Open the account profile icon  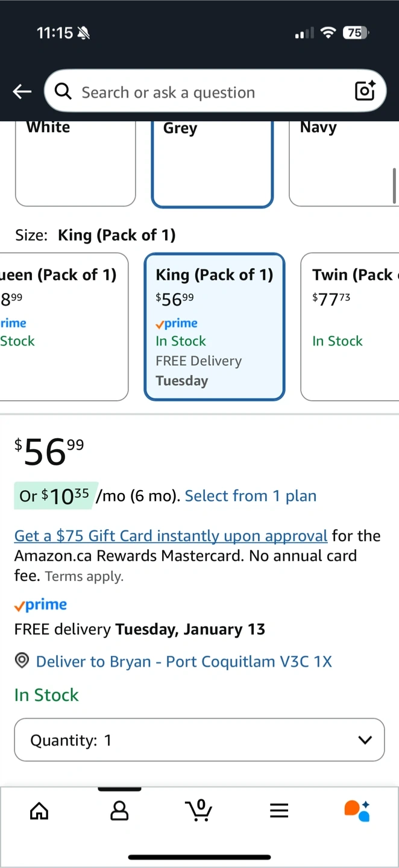click(119, 811)
